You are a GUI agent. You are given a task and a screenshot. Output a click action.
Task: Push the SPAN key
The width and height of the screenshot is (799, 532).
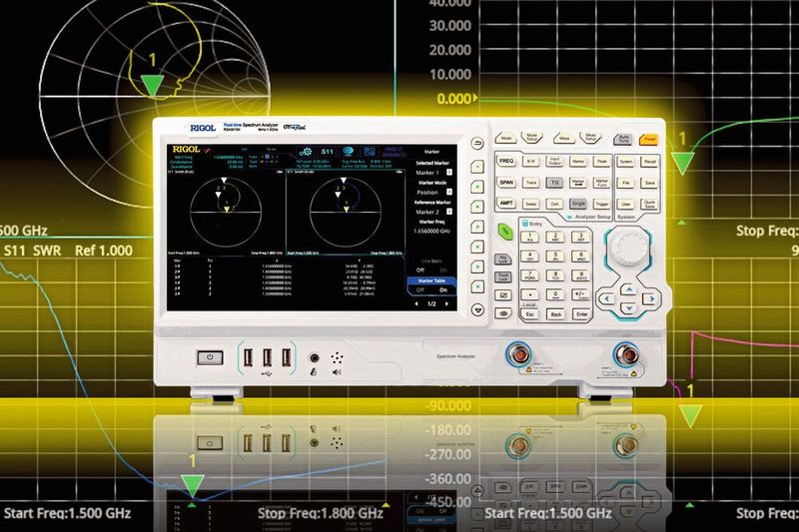(x=506, y=183)
